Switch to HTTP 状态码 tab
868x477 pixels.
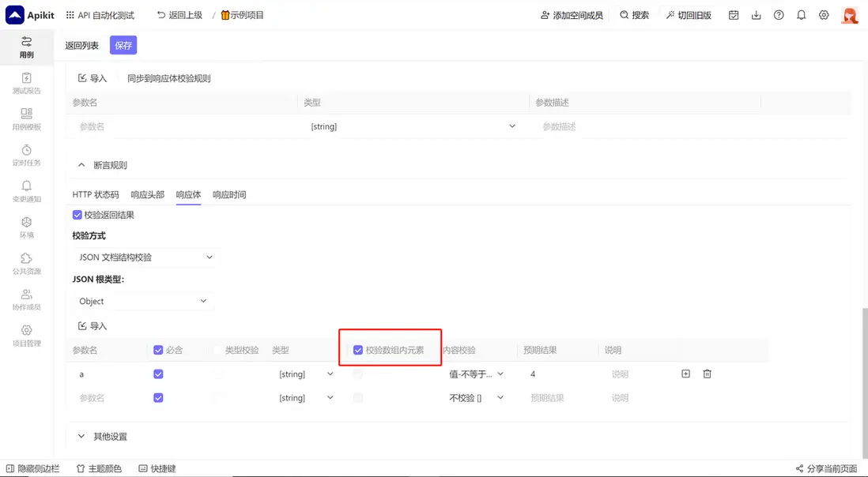tap(95, 194)
